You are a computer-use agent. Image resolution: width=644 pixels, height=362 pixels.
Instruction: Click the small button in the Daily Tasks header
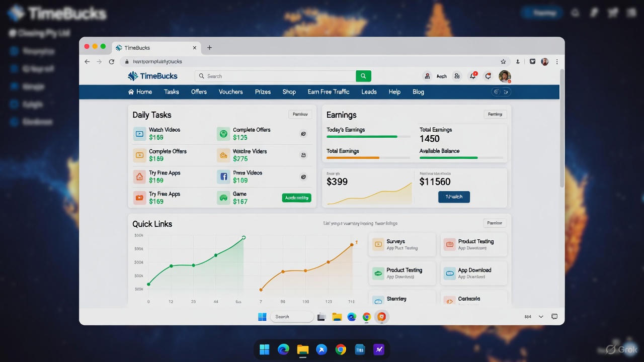[300, 115]
